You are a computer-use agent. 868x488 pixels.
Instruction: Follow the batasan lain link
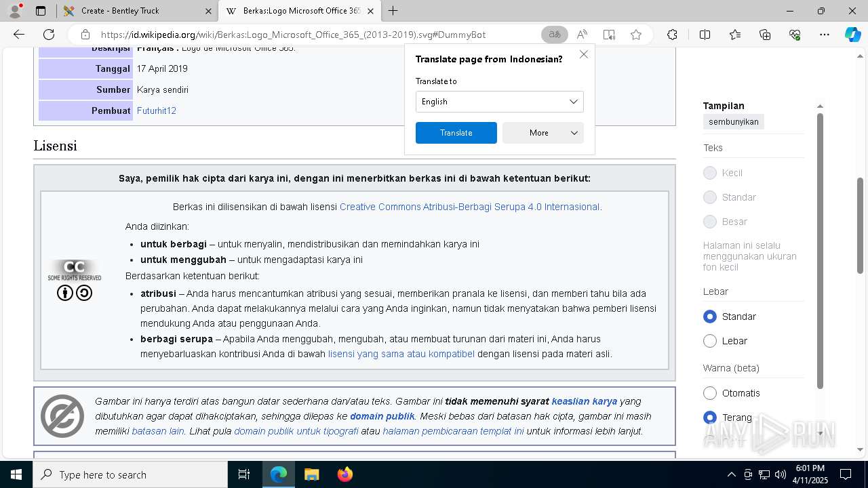point(158,431)
